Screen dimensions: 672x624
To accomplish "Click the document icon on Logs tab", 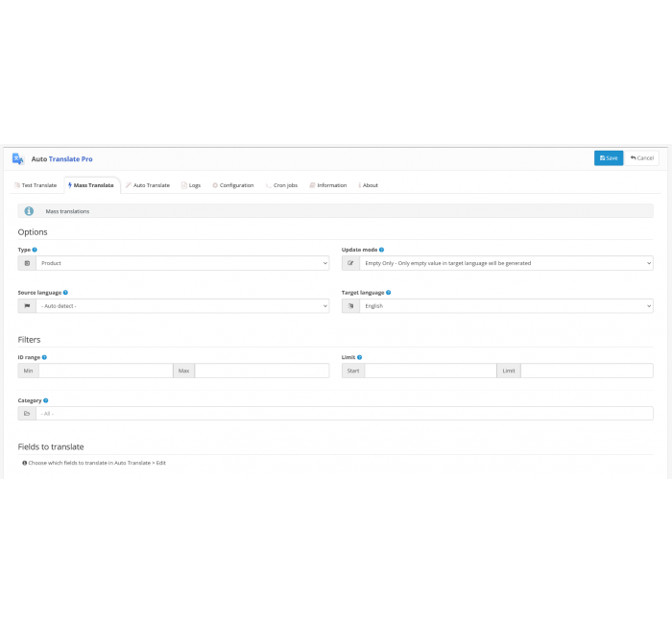I will [x=184, y=185].
